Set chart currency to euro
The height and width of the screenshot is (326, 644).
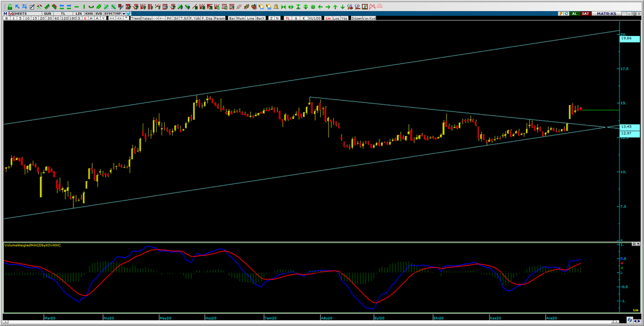pyautogui.click(x=303, y=18)
